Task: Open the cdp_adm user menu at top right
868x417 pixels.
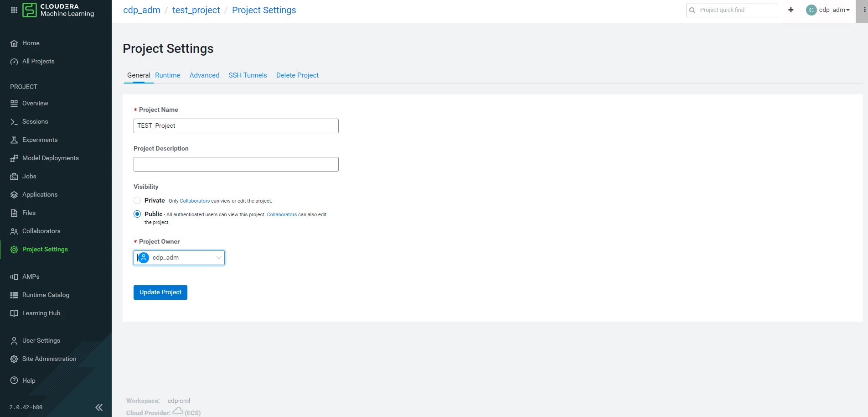Action: tap(828, 10)
